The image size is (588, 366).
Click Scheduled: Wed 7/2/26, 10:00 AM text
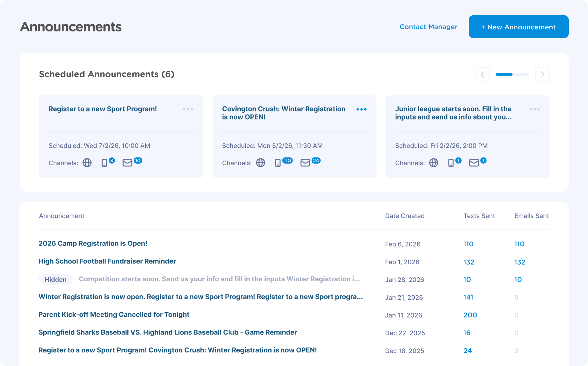[99, 146]
